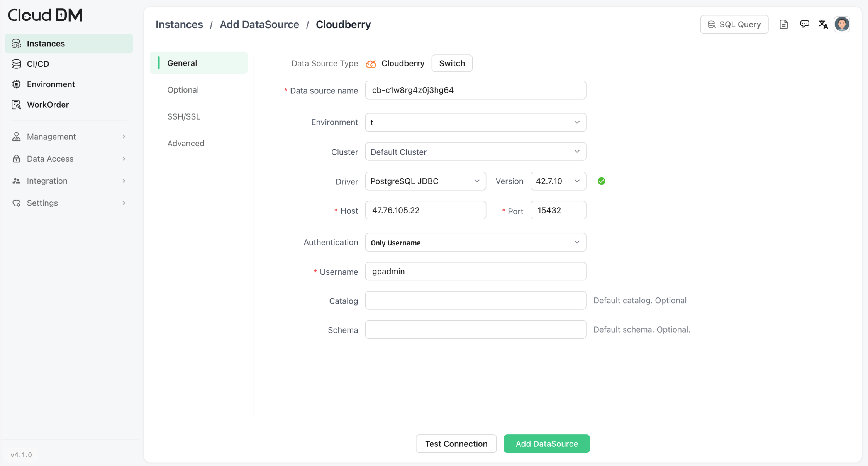Click the Add DataSource breadcrumb link

coord(259,24)
